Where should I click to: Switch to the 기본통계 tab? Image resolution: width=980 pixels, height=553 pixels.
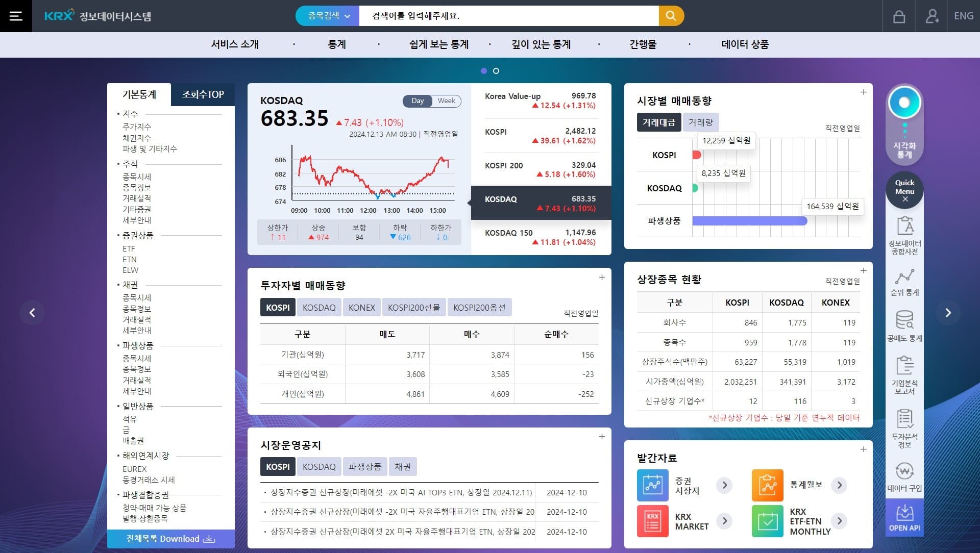139,94
